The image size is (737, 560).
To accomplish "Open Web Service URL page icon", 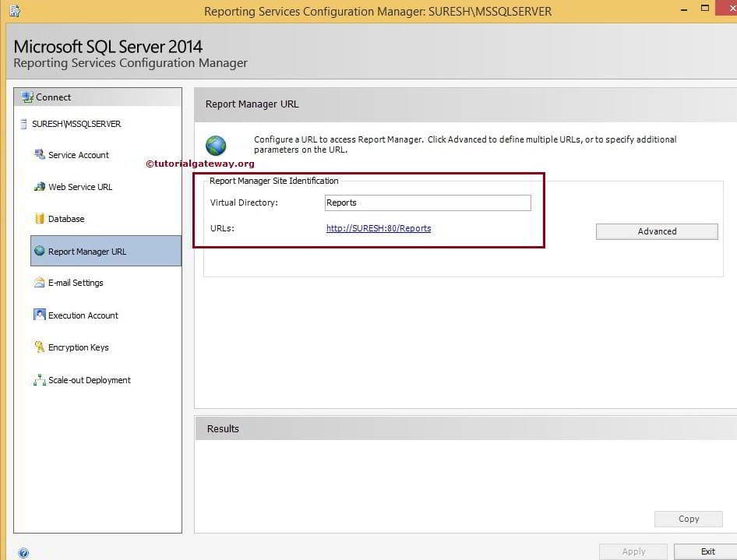I will coord(39,186).
